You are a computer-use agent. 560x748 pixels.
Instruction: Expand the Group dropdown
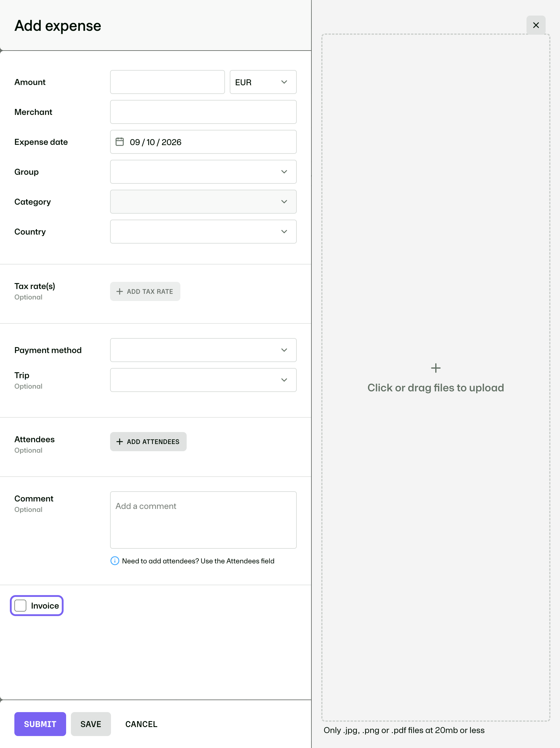(x=203, y=172)
